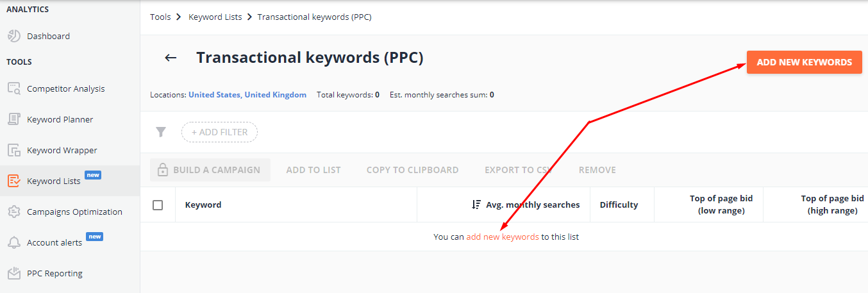This screenshot has width=868, height=293.
Task: Go to Tools breadcrumb
Action: (160, 17)
